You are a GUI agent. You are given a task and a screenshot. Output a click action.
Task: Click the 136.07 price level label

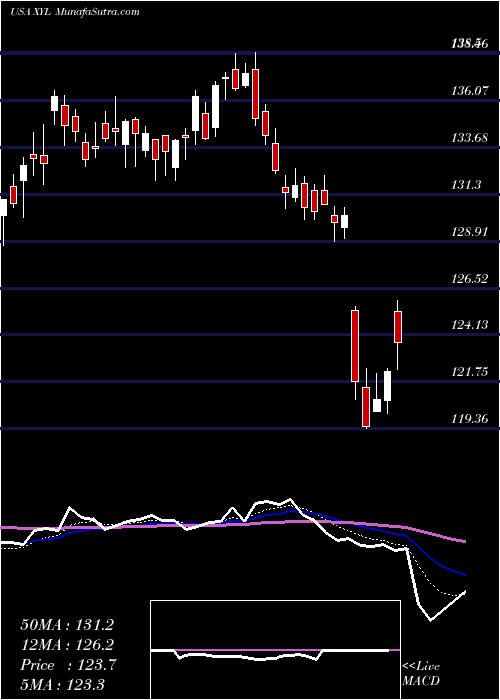pyautogui.click(x=469, y=91)
